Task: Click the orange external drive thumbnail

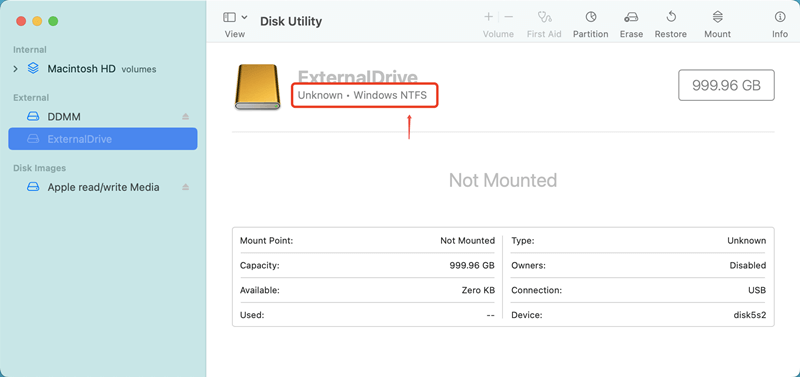Action: coord(258,87)
